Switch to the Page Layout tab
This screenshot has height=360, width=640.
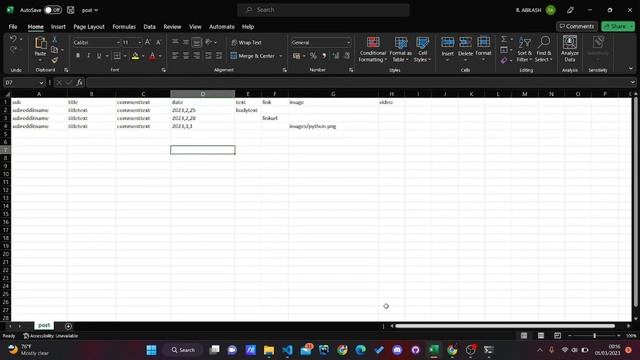pyautogui.click(x=89, y=27)
